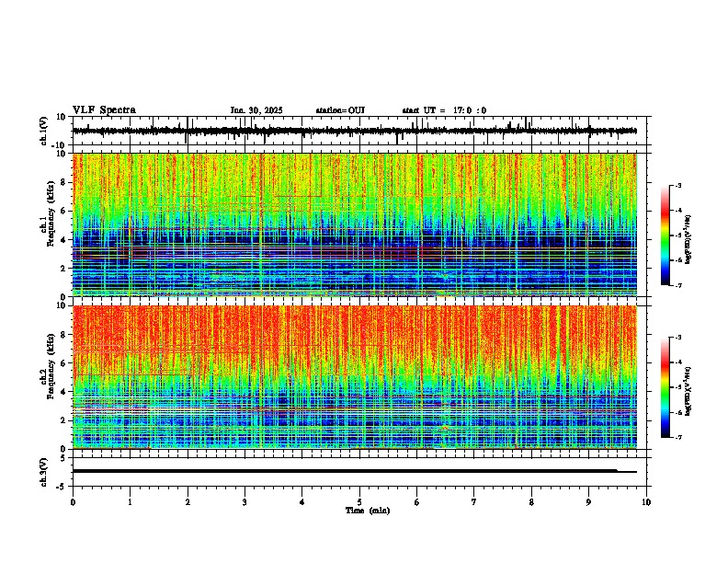Image resolution: width=728 pixels, height=563 pixels.
Task: Click the "1" tick on the time axis
Action: pyautogui.click(x=130, y=502)
